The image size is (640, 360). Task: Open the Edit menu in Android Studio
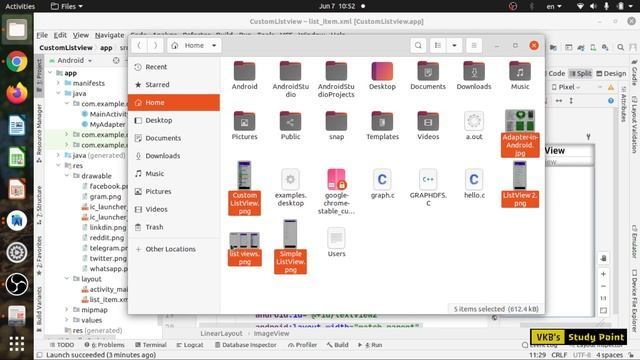tap(60, 35)
